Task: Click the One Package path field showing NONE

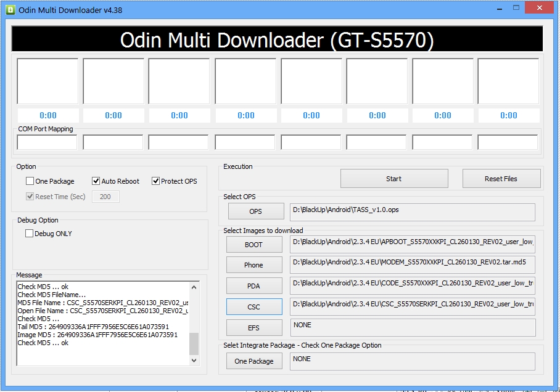Action: 413,361
